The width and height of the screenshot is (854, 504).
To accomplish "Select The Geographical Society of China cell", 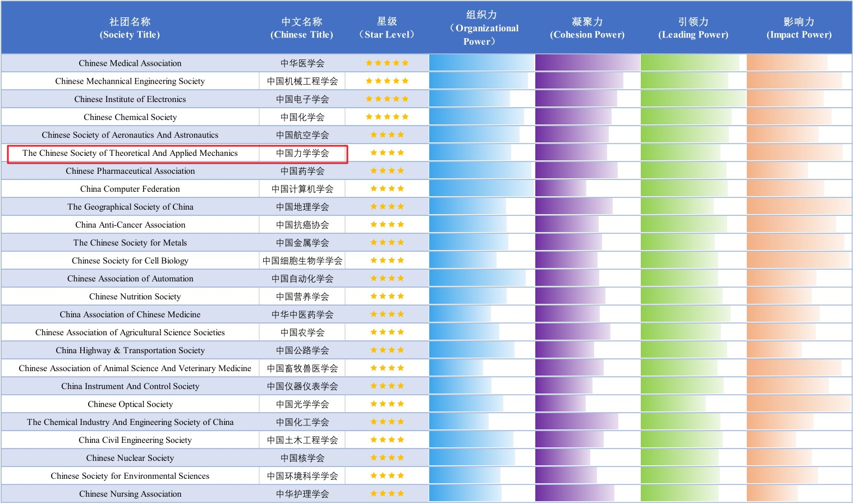I will (130, 207).
